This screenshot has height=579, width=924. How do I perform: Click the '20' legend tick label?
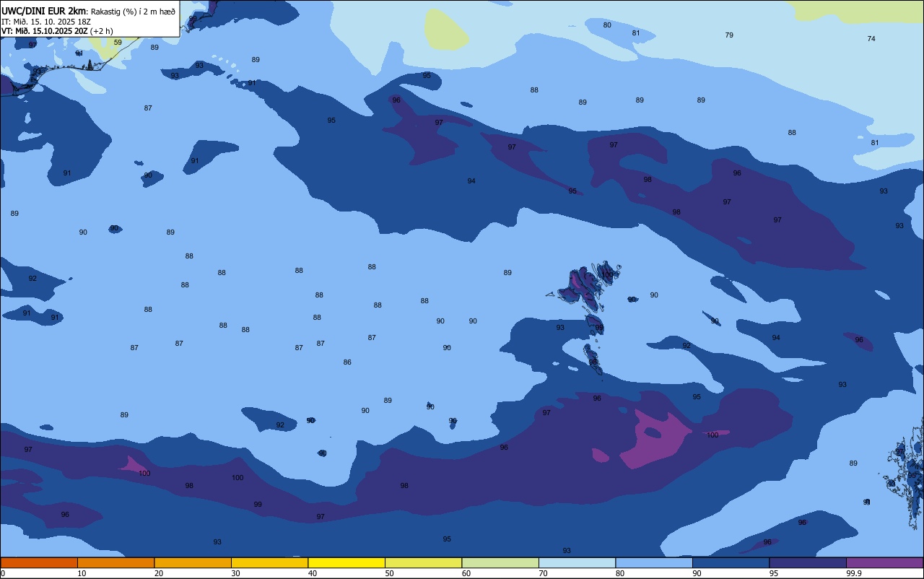(159, 573)
